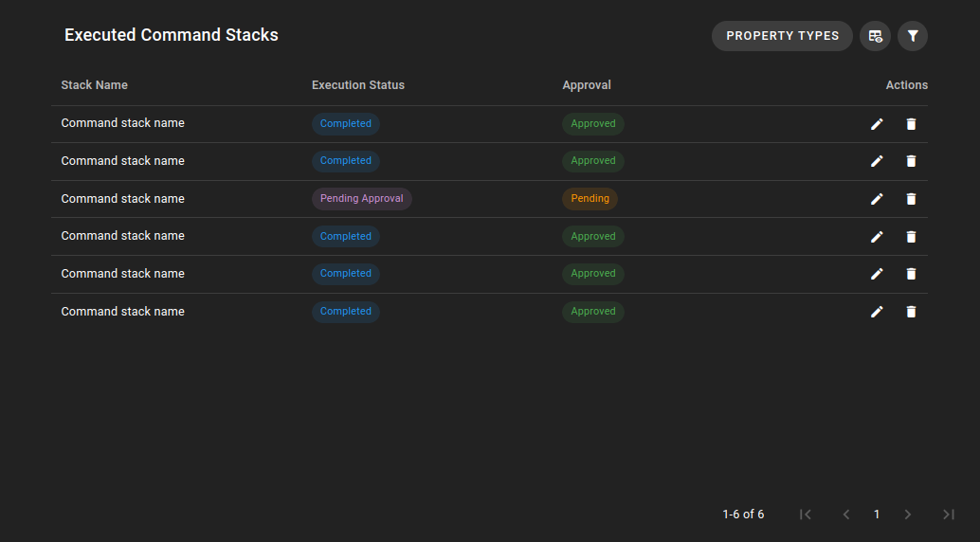Click the Approved chip in the sixth row
Viewport: 980px width, 542px height.
[x=593, y=312]
